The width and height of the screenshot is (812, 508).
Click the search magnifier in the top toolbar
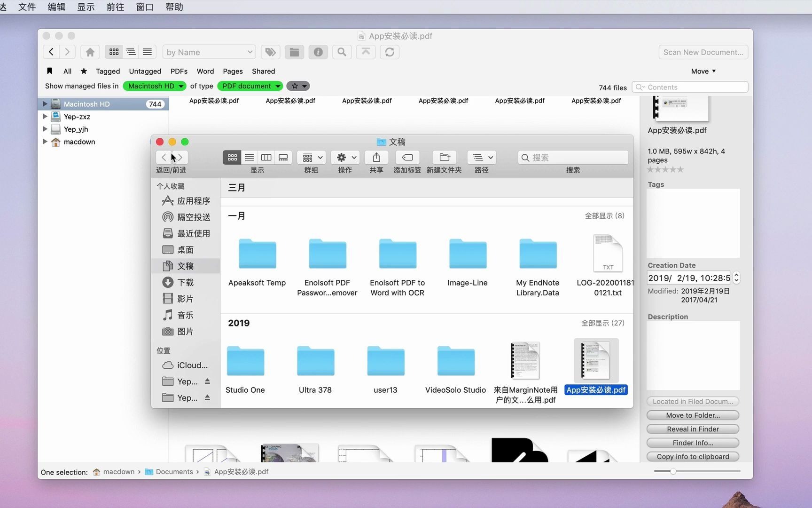pyautogui.click(x=342, y=52)
